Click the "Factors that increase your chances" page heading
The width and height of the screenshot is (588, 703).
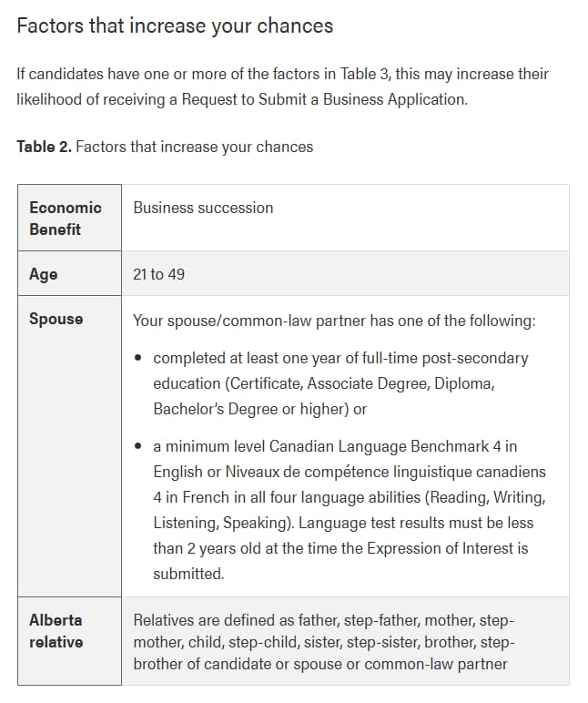tap(175, 25)
